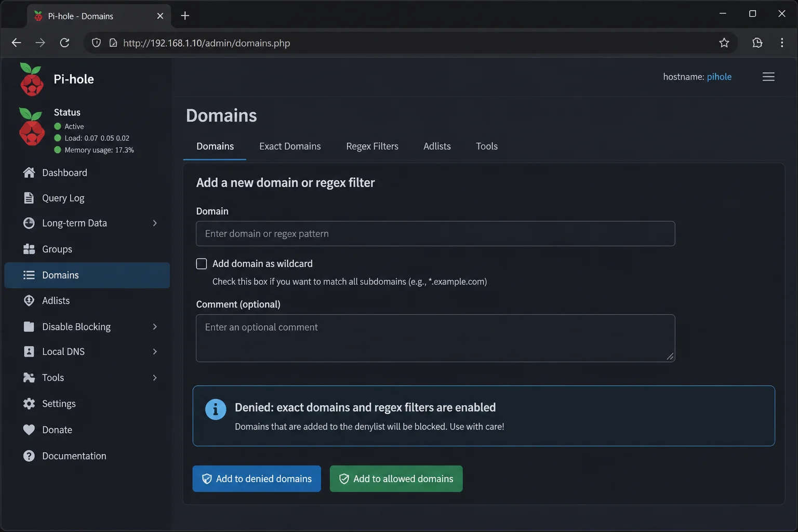798x532 pixels.
Task: Open the Tools tab above the form
Action: coord(487,147)
